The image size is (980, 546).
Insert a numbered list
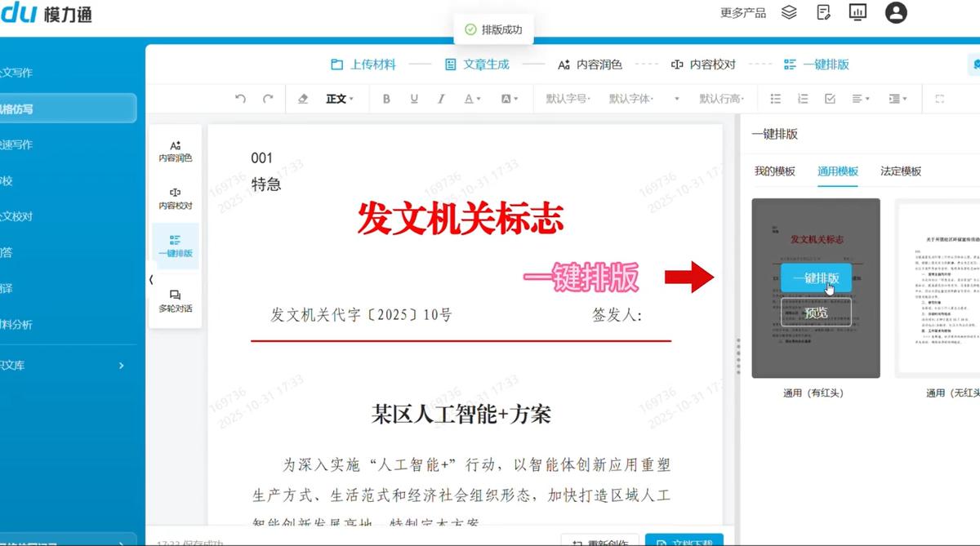pos(803,99)
